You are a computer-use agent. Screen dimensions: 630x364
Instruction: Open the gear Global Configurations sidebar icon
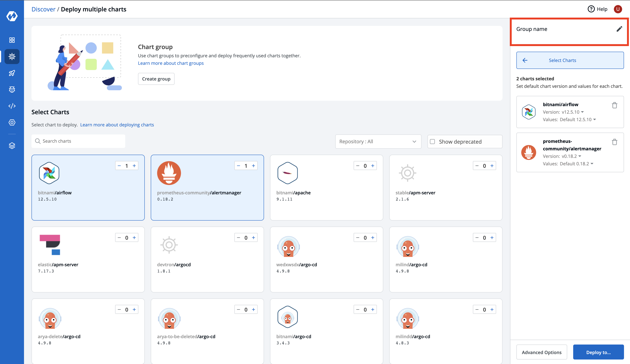pyautogui.click(x=12, y=122)
